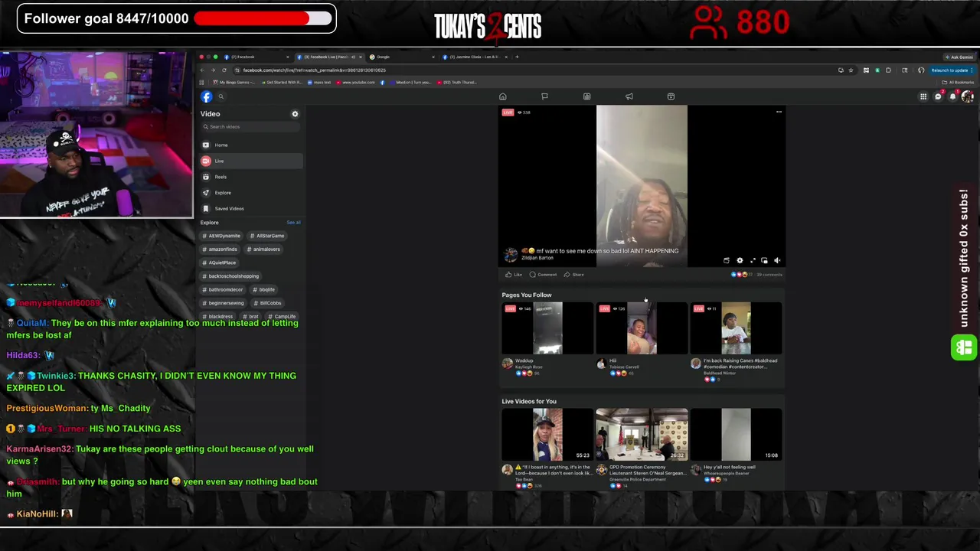This screenshot has height=551, width=980.
Task: Open the three-dot menu on live video
Action: coord(779,112)
